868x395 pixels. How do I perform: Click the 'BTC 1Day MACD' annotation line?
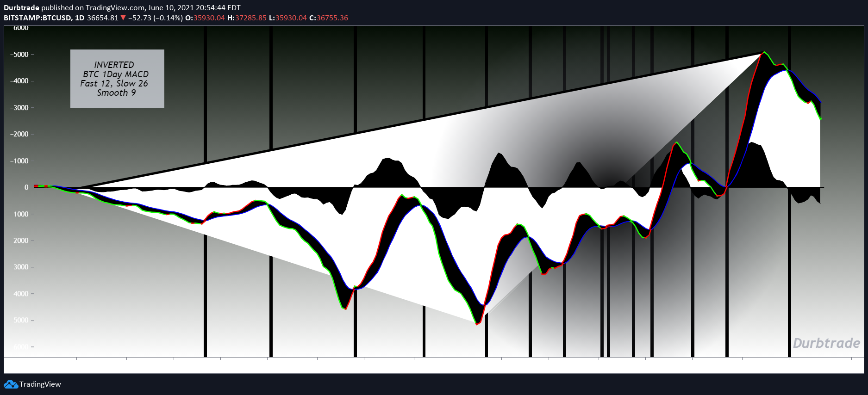click(116, 74)
